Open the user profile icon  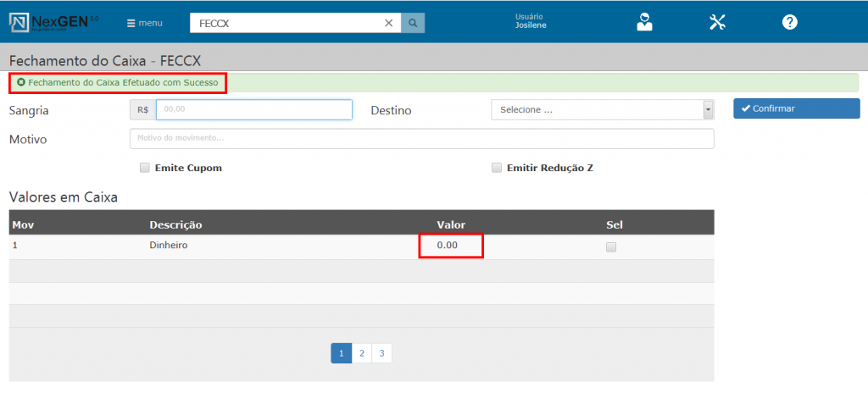pyautogui.click(x=645, y=23)
